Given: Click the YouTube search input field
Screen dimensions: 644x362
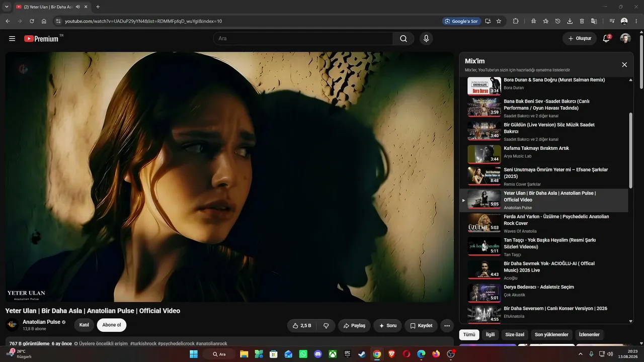Looking at the screenshot, I should (x=303, y=39).
